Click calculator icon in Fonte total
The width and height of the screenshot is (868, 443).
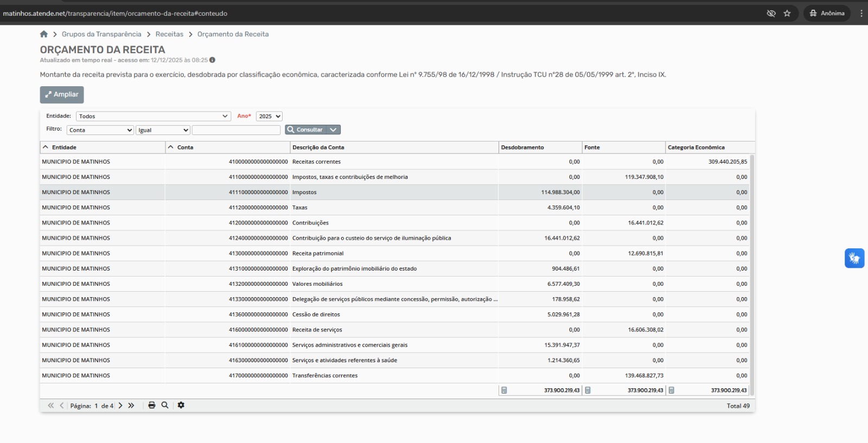(x=588, y=390)
